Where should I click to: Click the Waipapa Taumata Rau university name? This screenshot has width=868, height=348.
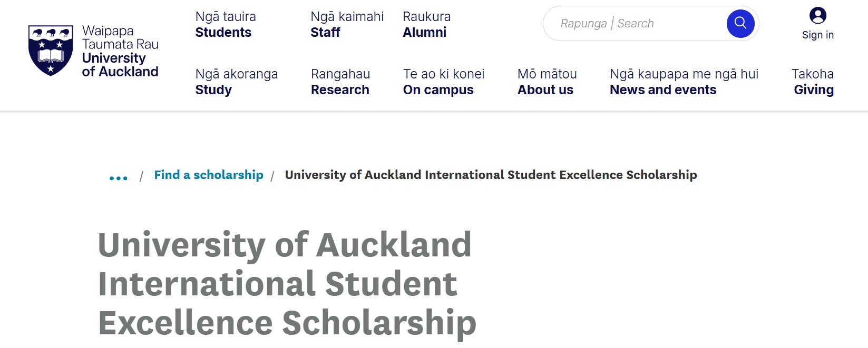click(x=120, y=37)
